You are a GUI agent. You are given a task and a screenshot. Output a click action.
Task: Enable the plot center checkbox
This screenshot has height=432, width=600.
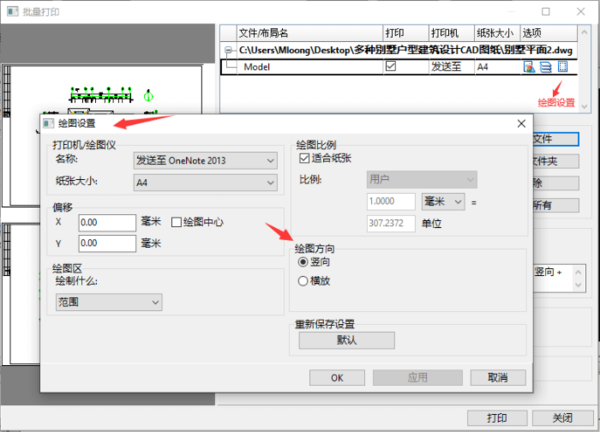click(176, 222)
